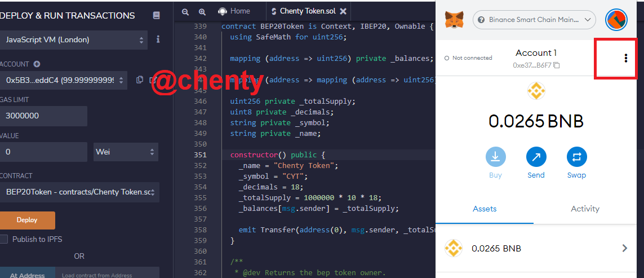The width and height of the screenshot is (644, 278).
Task: Click line number 351 in editor
Action: pos(200,155)
